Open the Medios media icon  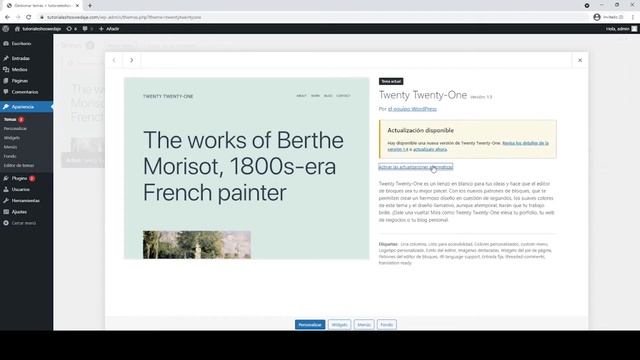coord(6,70)
